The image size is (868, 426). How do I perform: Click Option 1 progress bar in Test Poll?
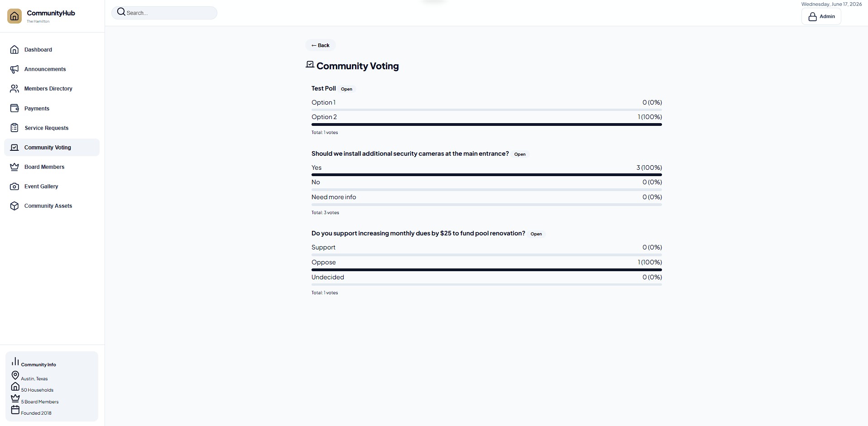click(487, 110)
